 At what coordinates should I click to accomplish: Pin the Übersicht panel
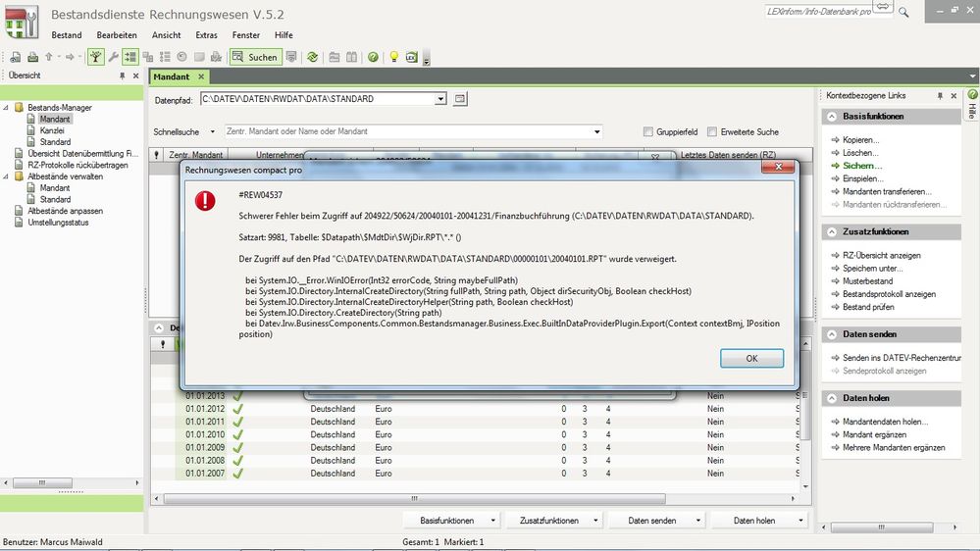point(123,75)
